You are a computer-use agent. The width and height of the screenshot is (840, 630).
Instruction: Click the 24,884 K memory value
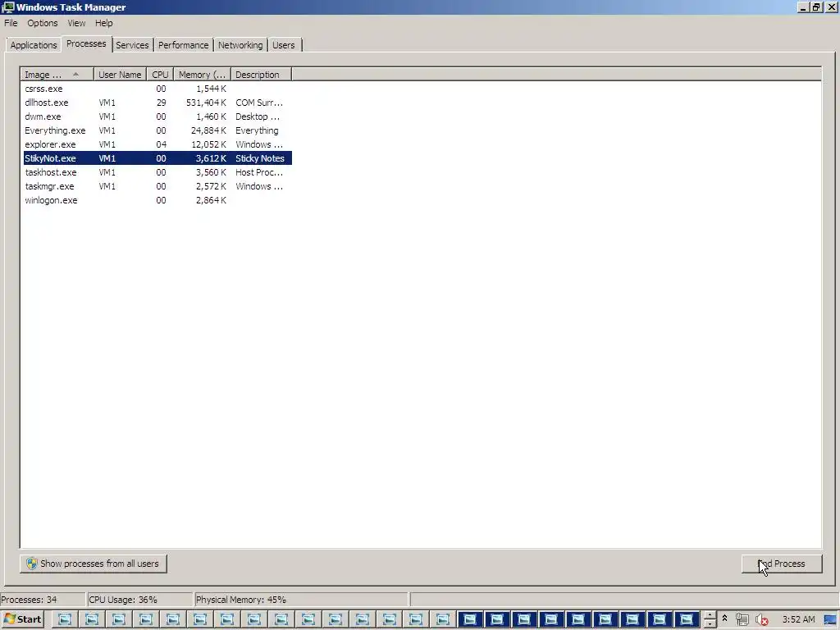click(x=208, y=130)
